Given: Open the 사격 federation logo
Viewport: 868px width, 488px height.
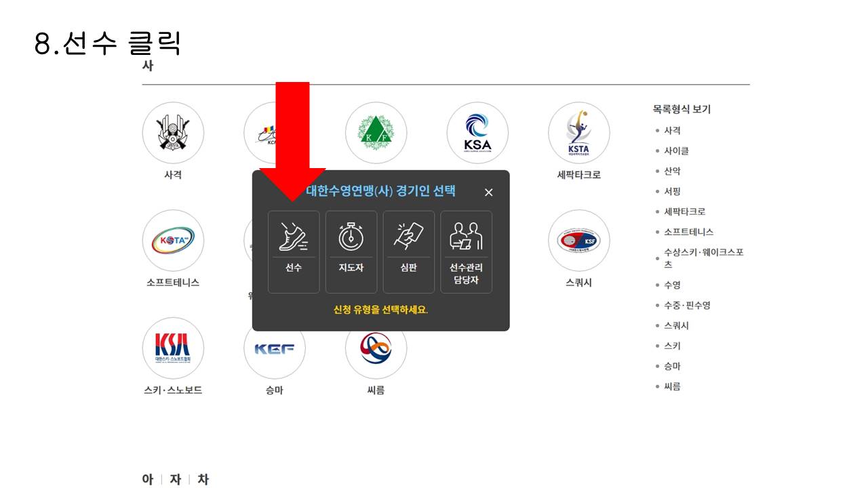Looking at the screenshot, I should click(173, 133).
